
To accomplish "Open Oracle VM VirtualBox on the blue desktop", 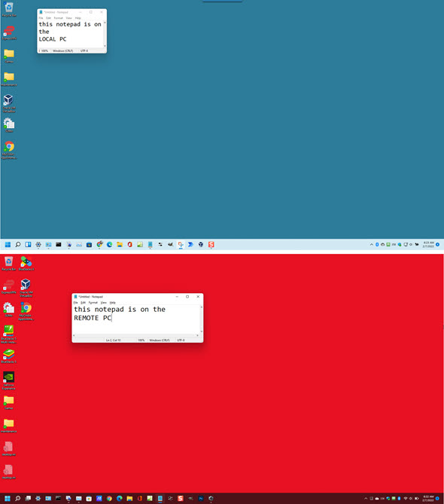I will pos(9,103).
